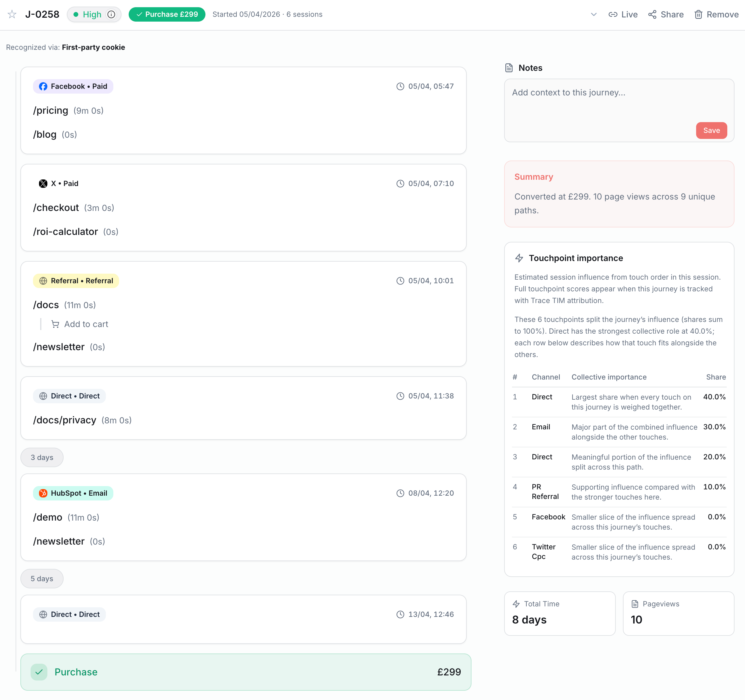The image size is (745, 700).
Task: Click the Facebook logo icon
Action: coord(43,86)
